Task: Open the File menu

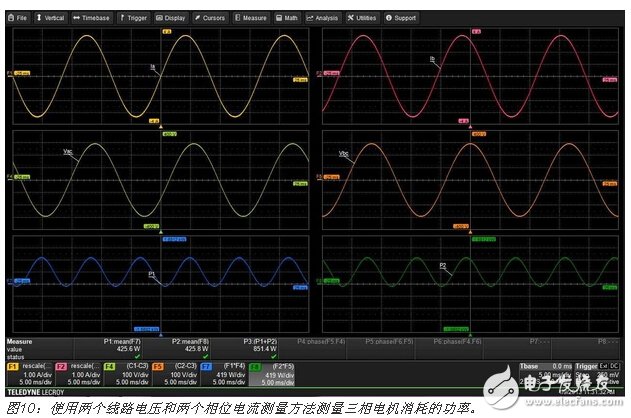Action: pos(19,17)
